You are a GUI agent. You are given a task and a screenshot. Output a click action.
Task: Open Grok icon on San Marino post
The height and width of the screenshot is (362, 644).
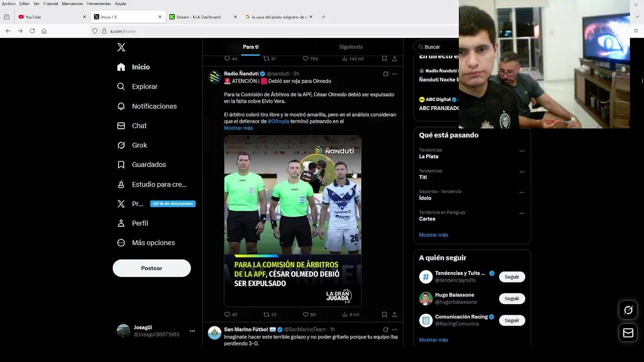point(385,329)
